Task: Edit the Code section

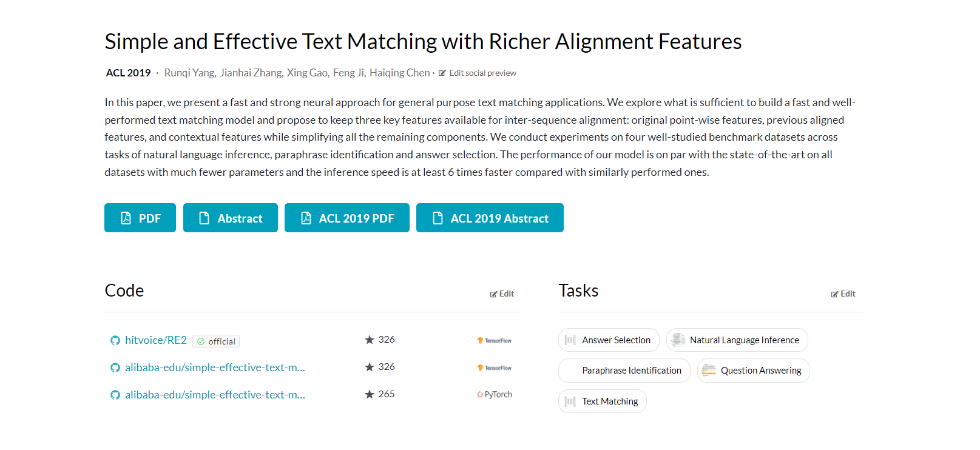Action: [x=502, y=294]
